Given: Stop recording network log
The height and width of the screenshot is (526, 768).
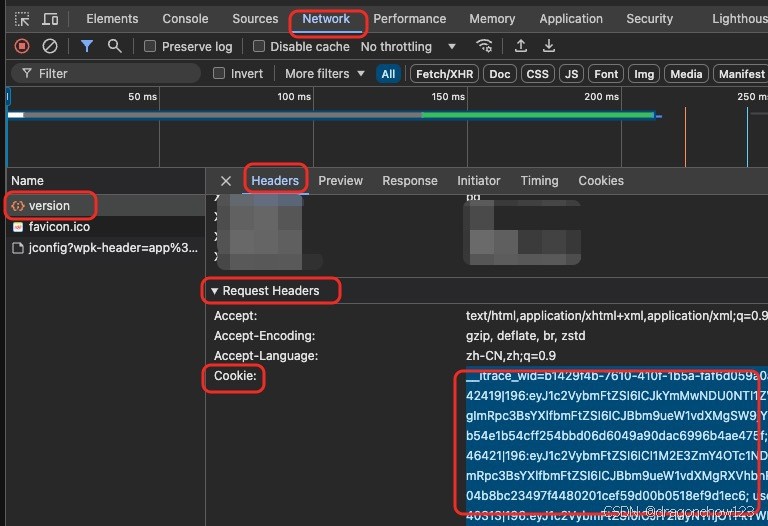Looking at the screenshot, I should (22, 46).
